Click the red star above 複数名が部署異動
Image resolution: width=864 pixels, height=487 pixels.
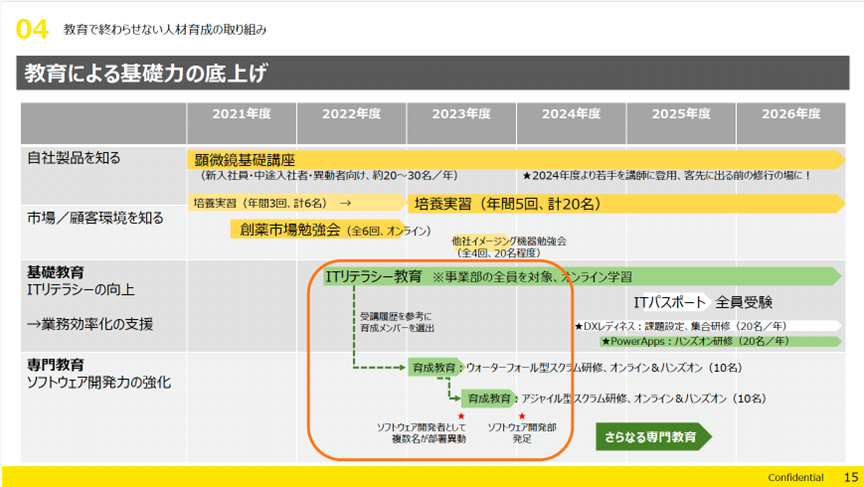[461, 415]
